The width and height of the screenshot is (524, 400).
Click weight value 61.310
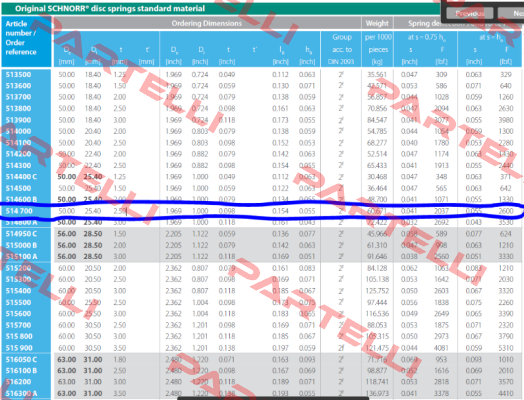(x=377, y=245)
